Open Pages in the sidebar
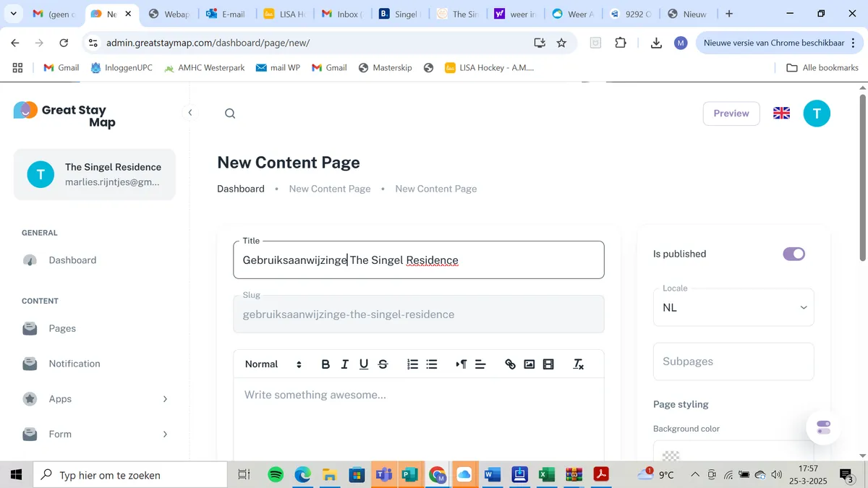 (x=62, y=328)
